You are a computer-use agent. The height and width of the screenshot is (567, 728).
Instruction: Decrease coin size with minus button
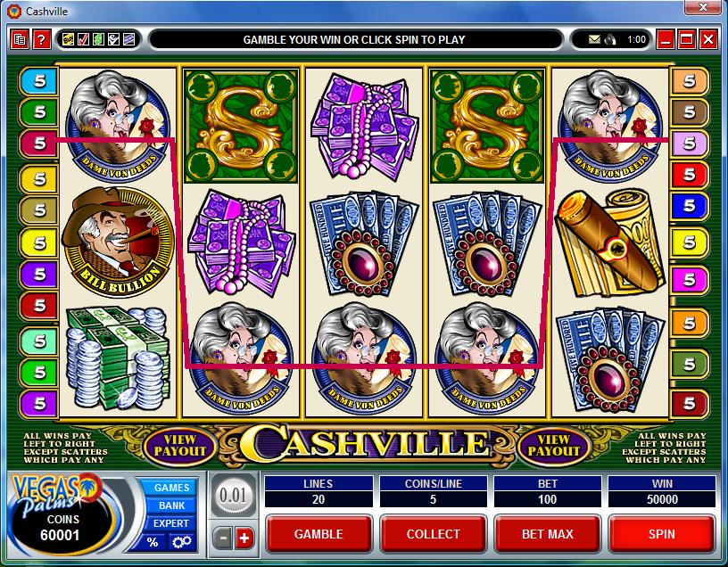click(x=223, y=538)
